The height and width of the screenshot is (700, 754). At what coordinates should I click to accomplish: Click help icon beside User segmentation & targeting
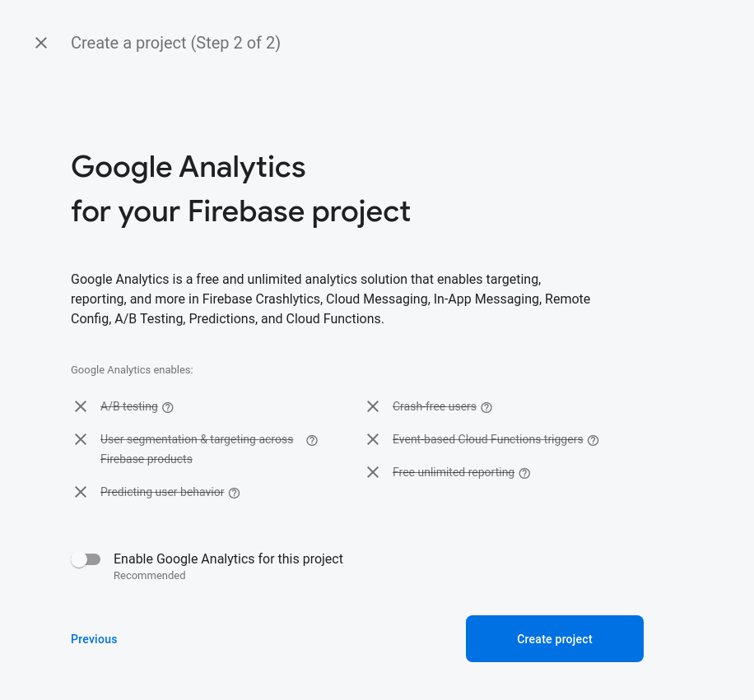[312, 440]
